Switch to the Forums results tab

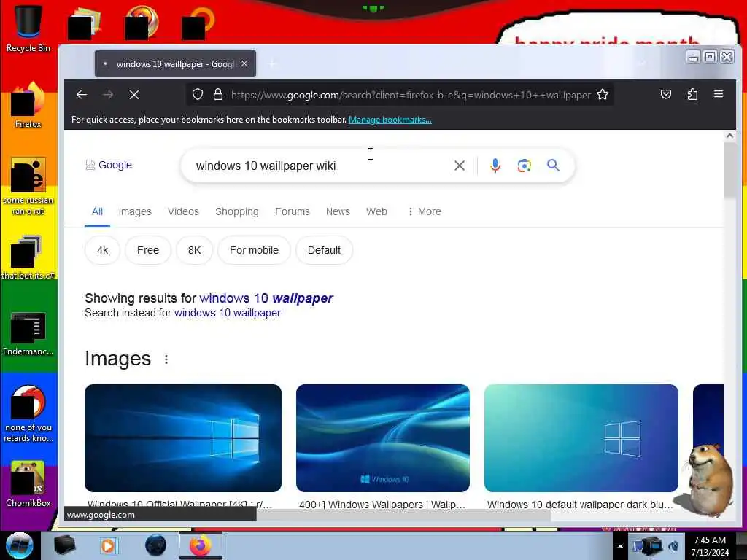coord(292,211)
